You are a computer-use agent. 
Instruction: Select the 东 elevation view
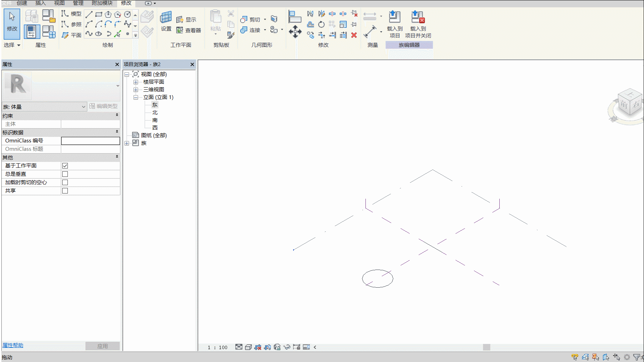pyautogui.click(x=155, y=105)
